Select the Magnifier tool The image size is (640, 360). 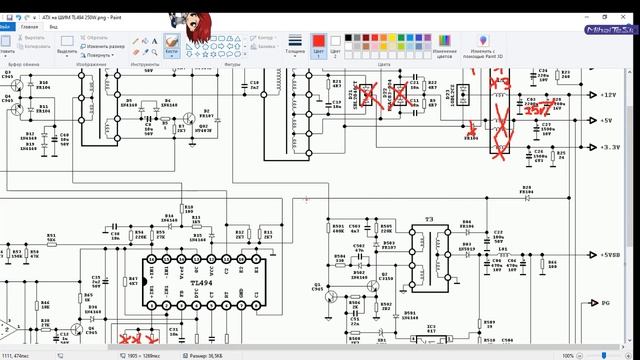point(155,52)
